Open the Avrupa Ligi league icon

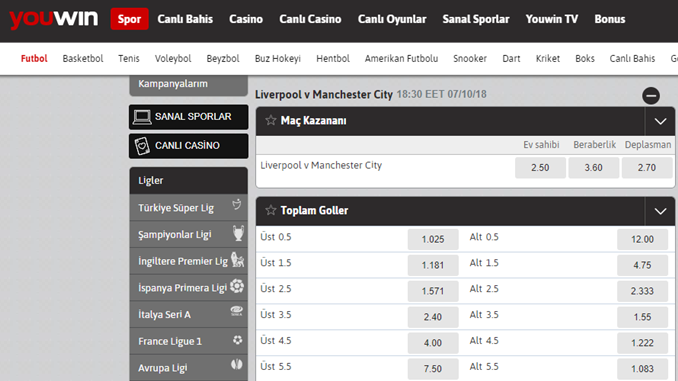coord(237,365)
